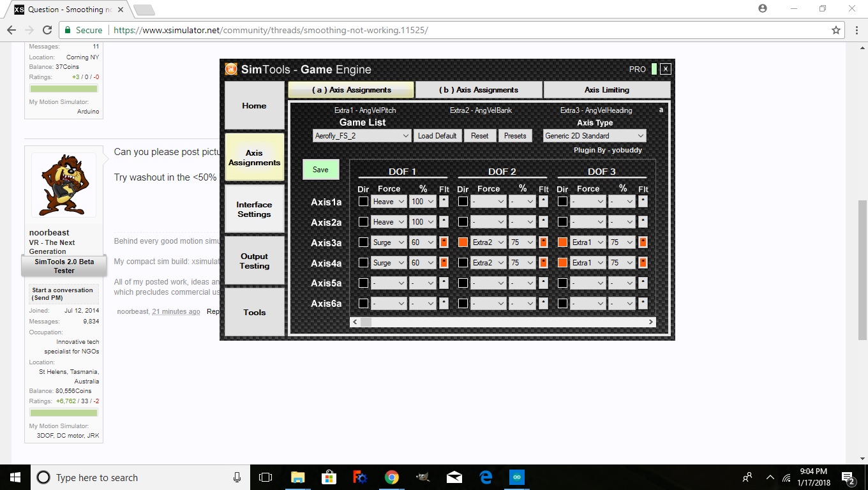Click the Type here to search box
868x490 pixels.
tap(140, 477)
